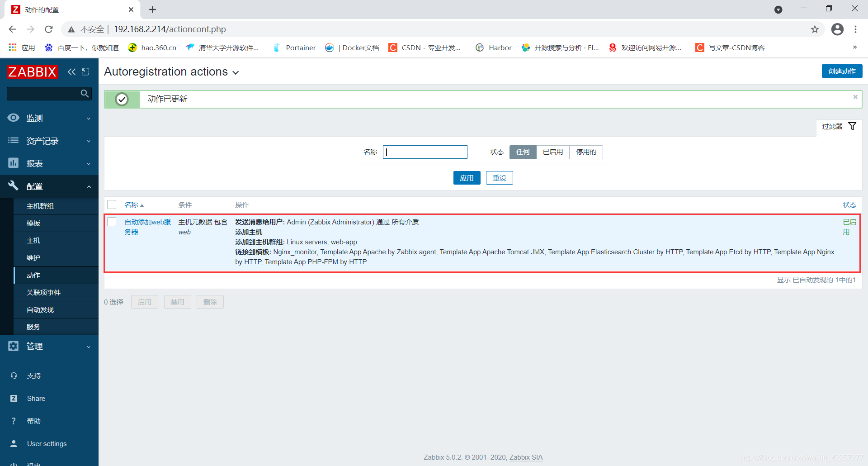Click the headset icon for 支持
This screenshot has height=466, width=868.
[x=14, y=376]
